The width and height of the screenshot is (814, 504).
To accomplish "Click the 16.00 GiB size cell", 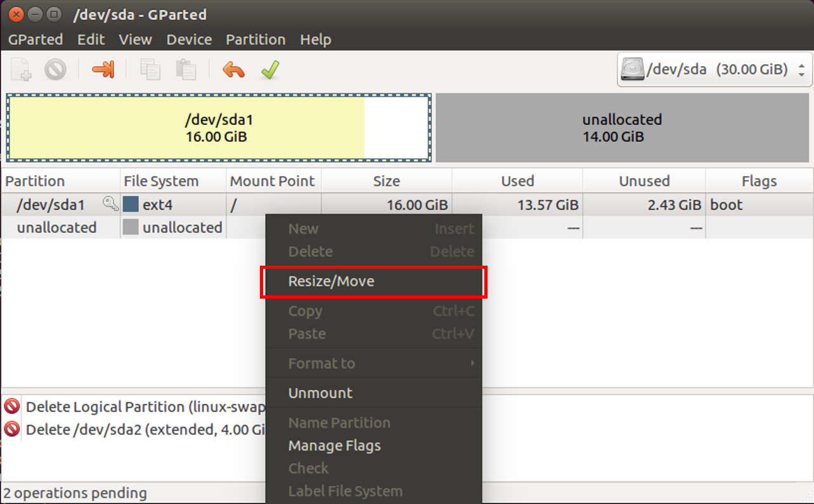I will tap(417, 205).
